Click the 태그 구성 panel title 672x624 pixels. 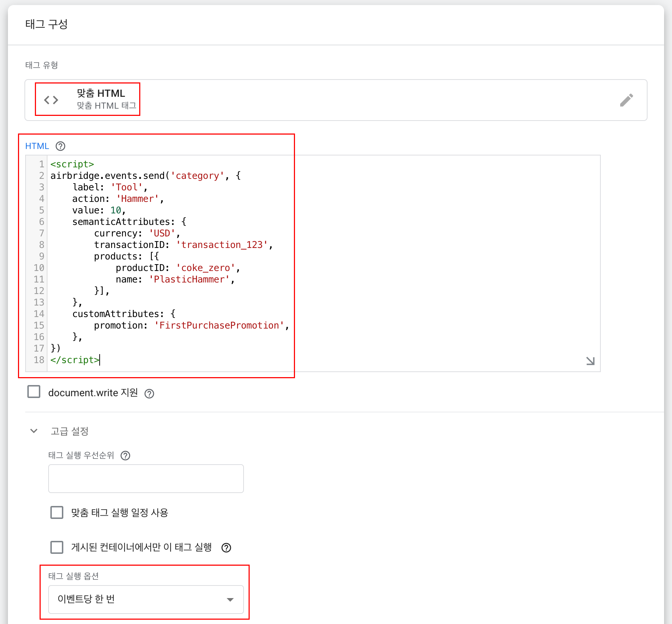(46, 24)
